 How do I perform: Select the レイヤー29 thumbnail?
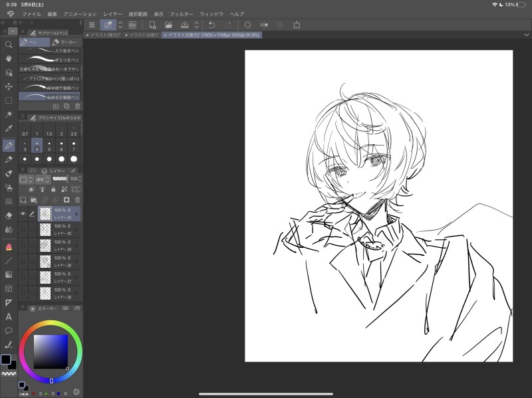45,245
